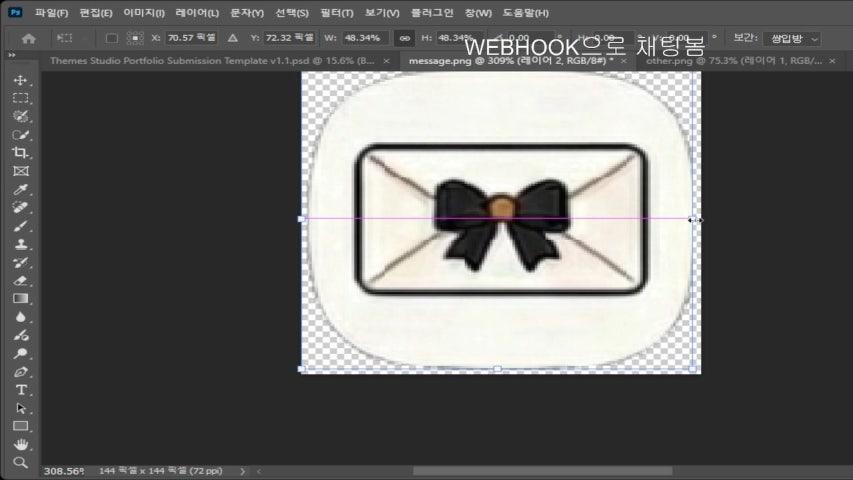Open the 선택(S) menu
This screenshot has height=480, width=853.
pos(292,13)
